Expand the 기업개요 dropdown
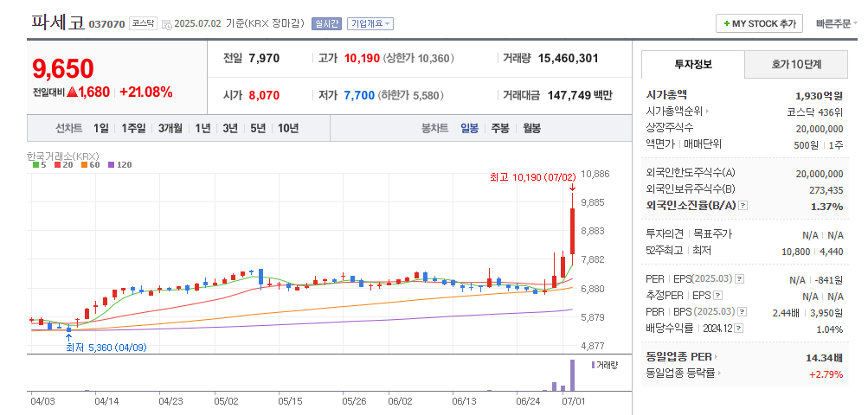The width and height of the screenshot is (868, 415). click(x=370, y=24)
